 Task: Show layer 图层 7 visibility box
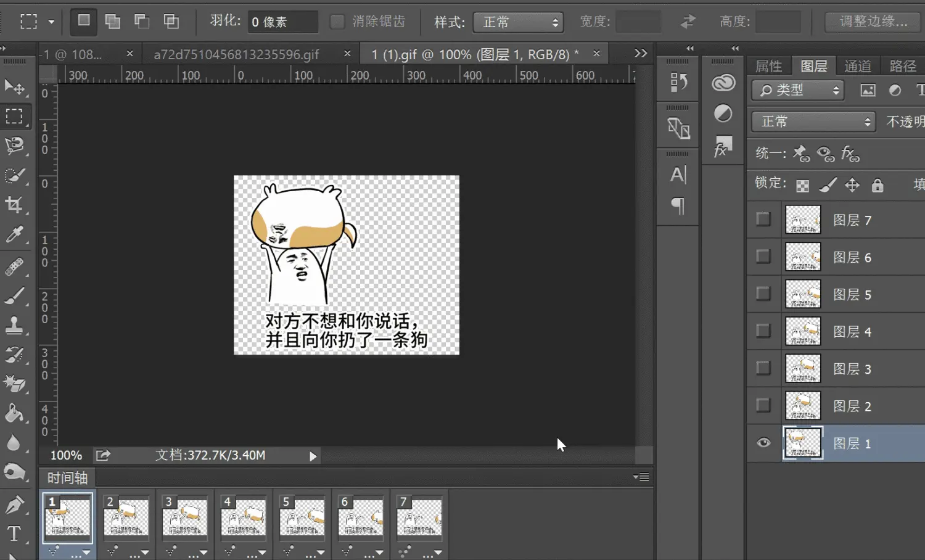pos(763,220)
